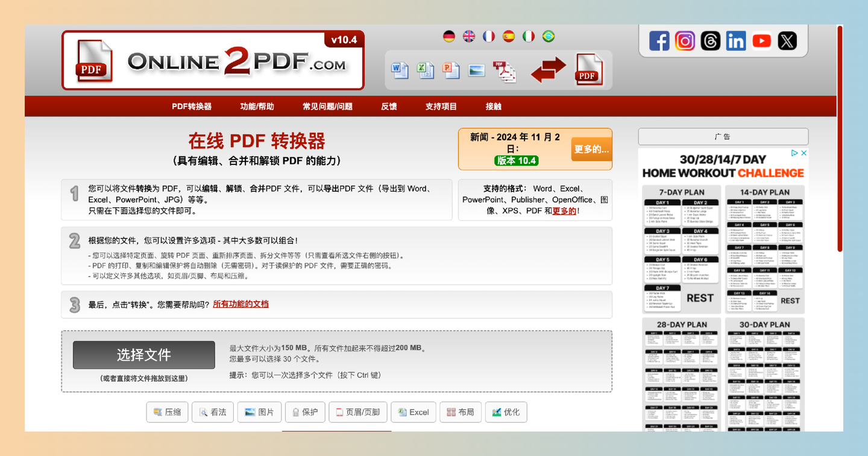
Task: Open the 优化 optimization options
Action: [x=506, y=412]
